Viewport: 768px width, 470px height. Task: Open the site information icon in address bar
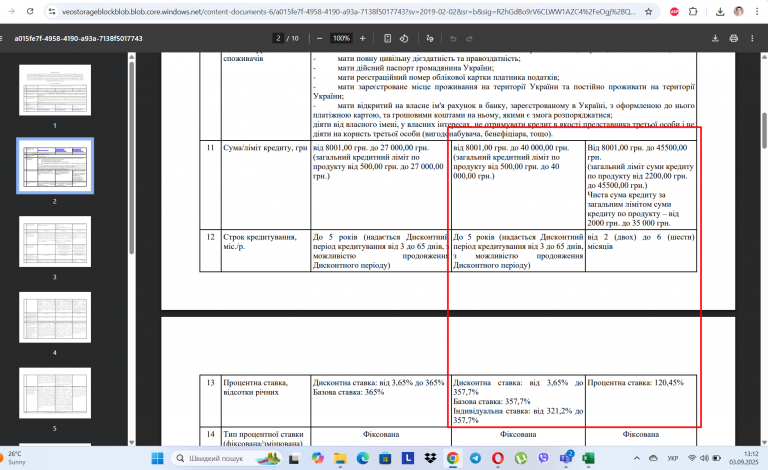52,11
